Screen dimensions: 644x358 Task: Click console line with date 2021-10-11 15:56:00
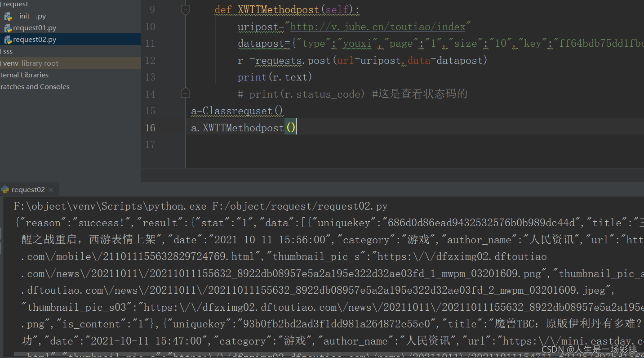pyautogui.click(x=333, y=240)
